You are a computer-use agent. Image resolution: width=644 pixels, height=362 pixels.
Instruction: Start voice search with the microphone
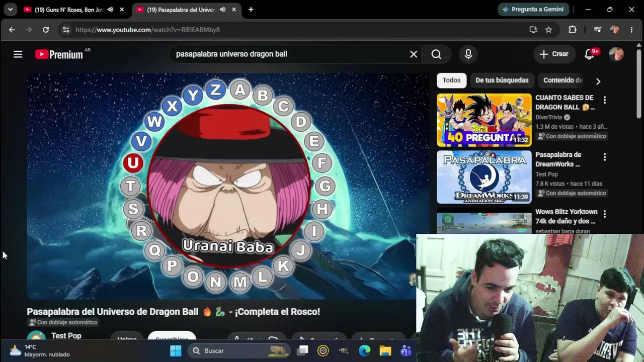coord(468,54)
